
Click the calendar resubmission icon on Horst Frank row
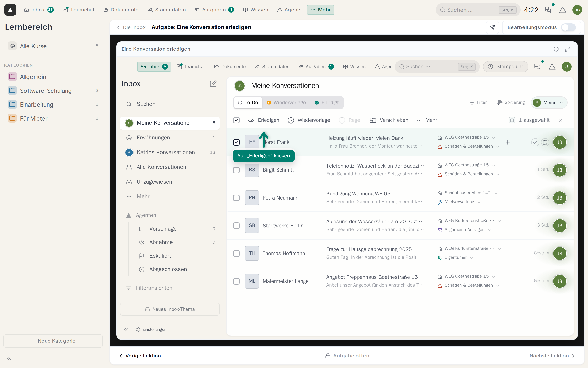tap(545, 142)
